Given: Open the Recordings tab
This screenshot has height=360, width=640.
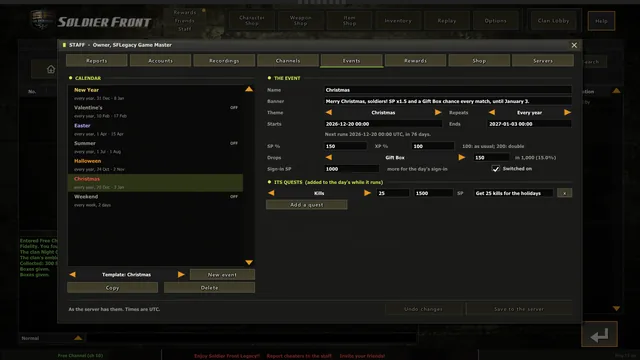Looking at the screenshot, I should [224, 60].
